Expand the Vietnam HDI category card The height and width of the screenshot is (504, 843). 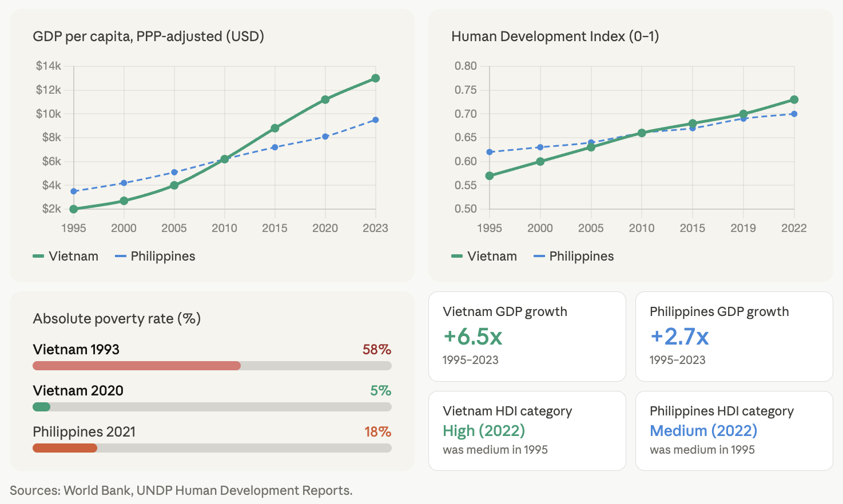(x=527, y=430)
